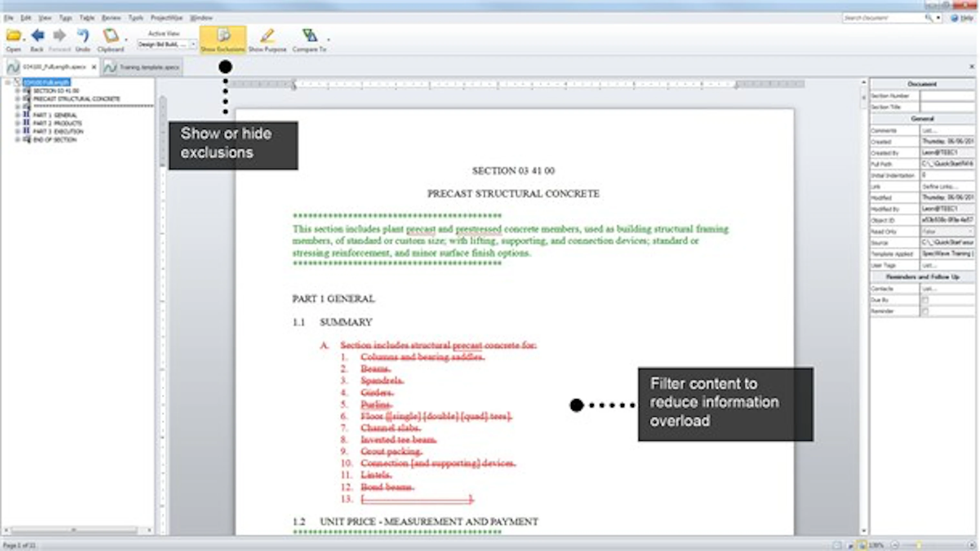
Task: Check the Due By checkbox
Action: (925, 300)
